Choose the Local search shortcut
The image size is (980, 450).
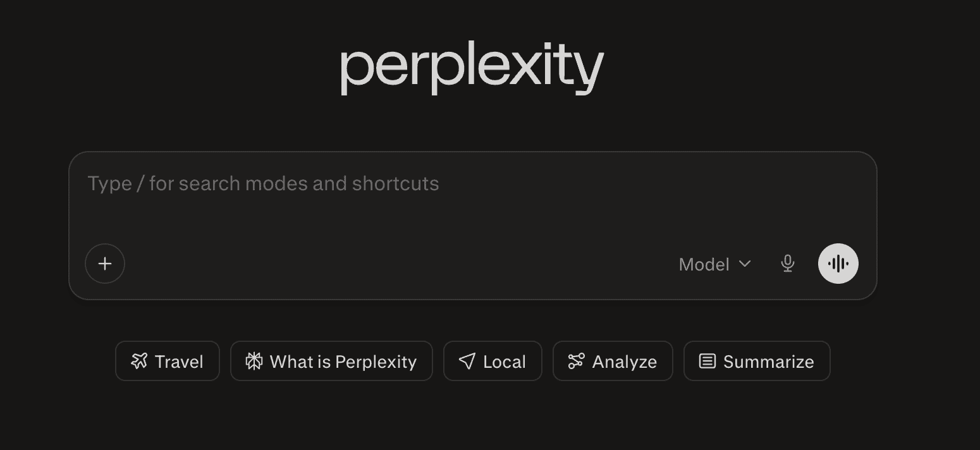click(493, 361)
